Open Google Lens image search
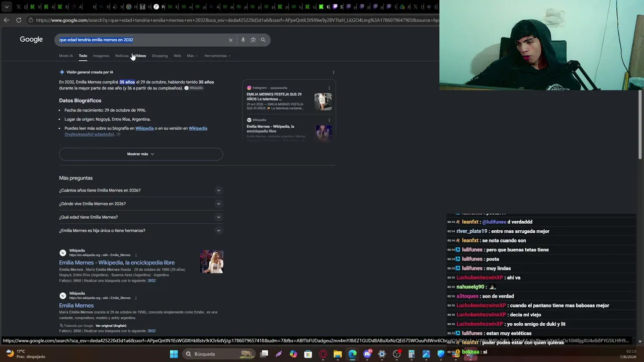This screenshot has width=644, height=362. click(253, 40)
